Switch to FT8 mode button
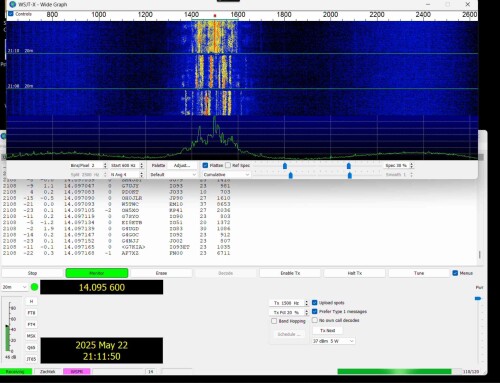The width and height of the screenshot is (500, 383). 31,313
